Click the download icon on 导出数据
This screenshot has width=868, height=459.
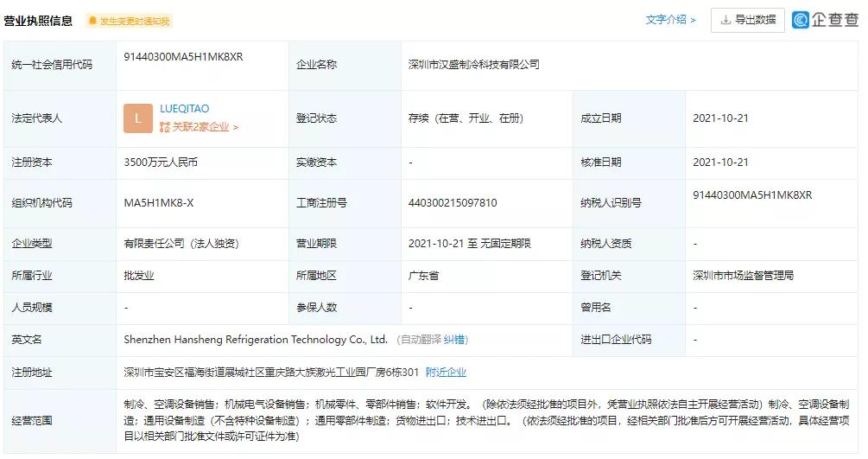tap(725, 20)
